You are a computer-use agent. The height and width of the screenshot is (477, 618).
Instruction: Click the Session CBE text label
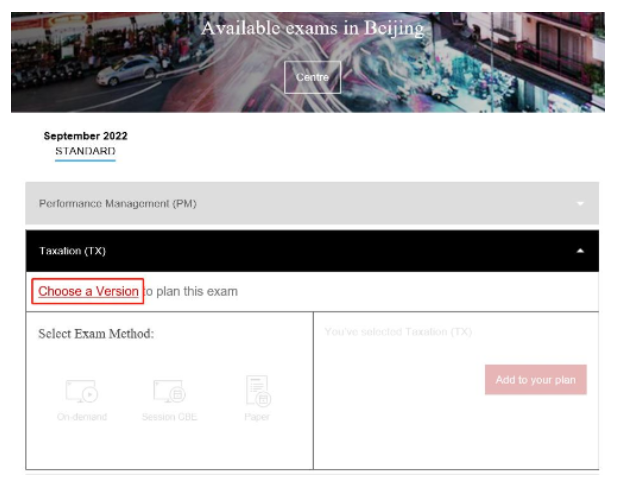[x=169, y=416]
